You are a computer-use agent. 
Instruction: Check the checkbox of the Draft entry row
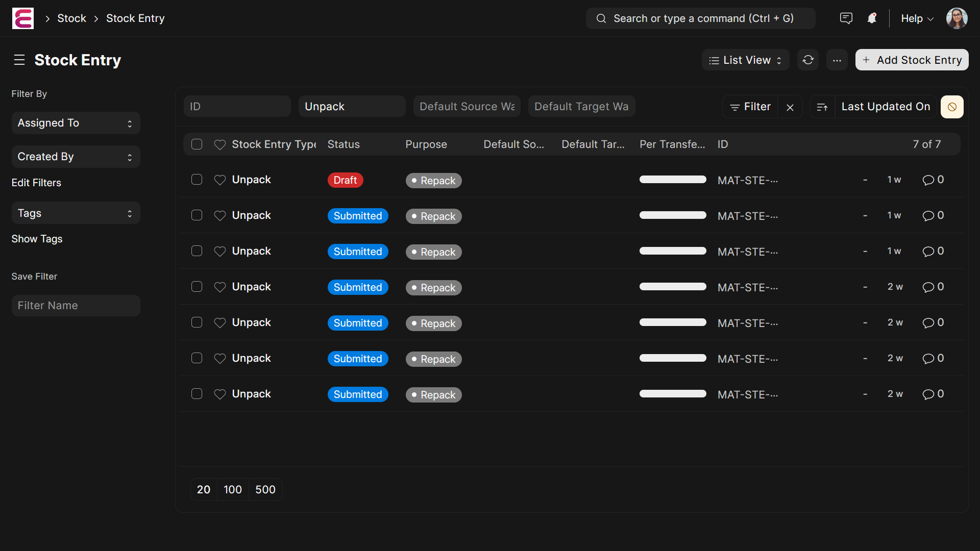click(x=197, y=180)
